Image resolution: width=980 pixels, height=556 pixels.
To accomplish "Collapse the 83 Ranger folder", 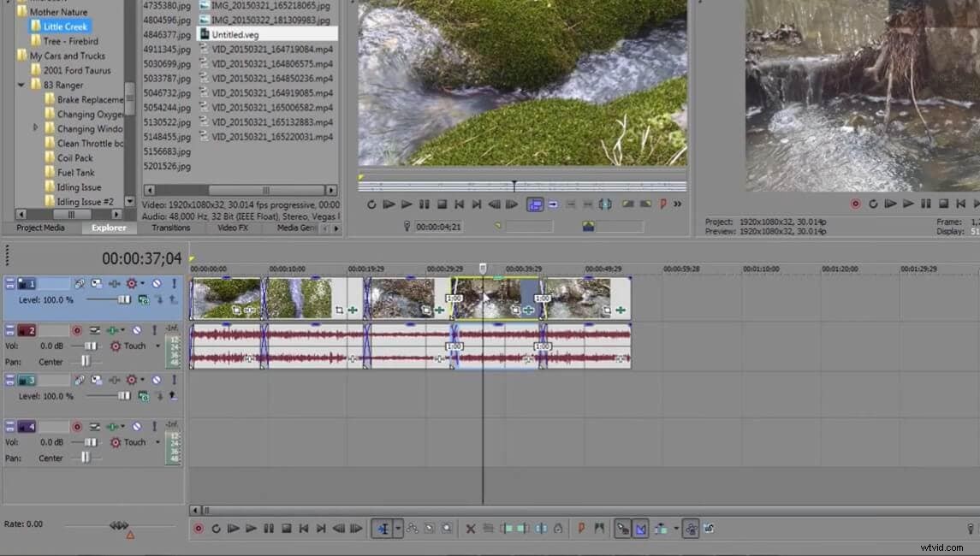I will click(21, 84).
